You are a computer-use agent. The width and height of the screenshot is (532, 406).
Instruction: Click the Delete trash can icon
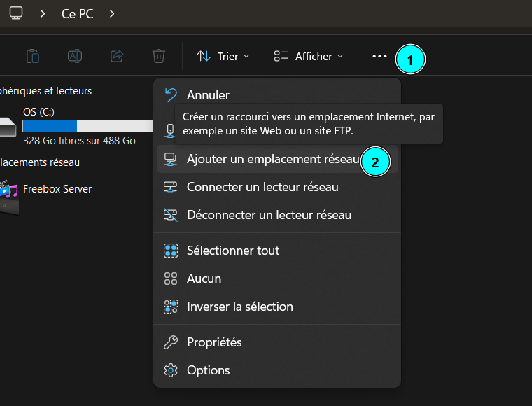(159, 56)
